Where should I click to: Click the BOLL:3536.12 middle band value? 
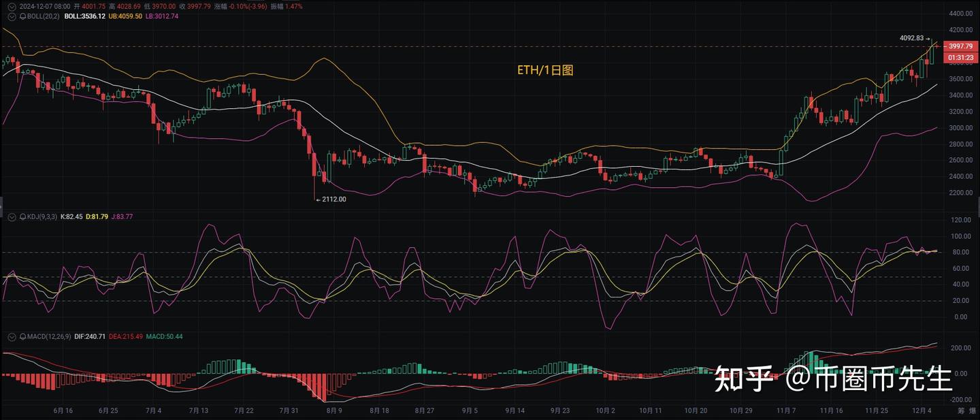[85, 16]
